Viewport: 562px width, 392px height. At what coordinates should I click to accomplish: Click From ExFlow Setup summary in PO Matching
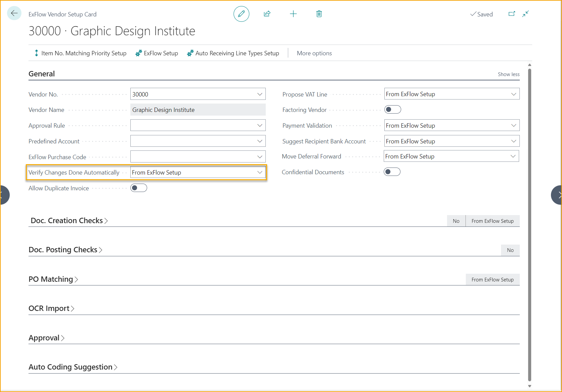493,279
